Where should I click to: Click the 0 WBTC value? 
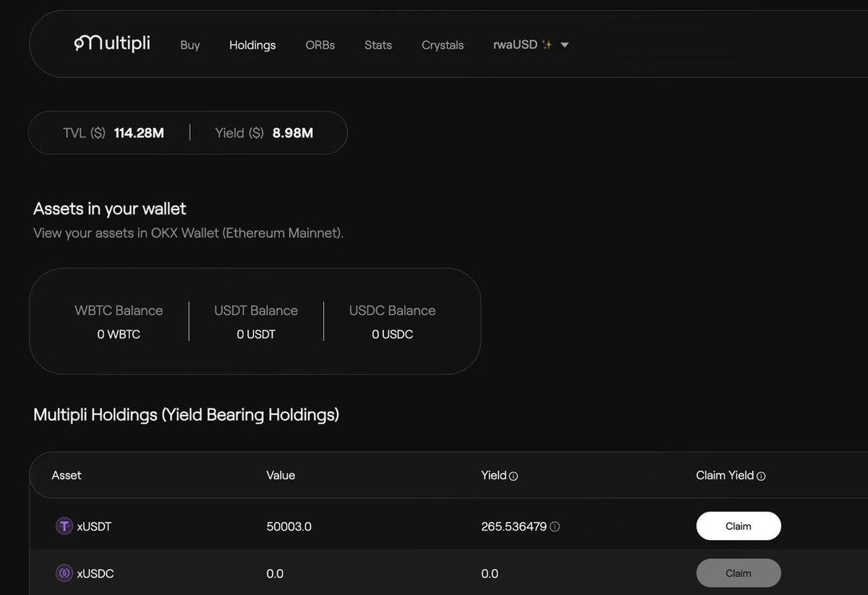point(119,335)
